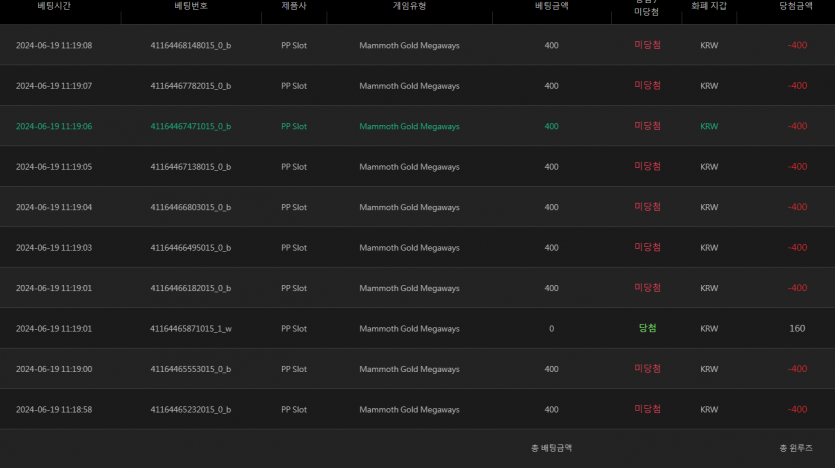835x468 pixels.
Task: Click PP Slot in the 11:19:04 row
Action: 294,207
